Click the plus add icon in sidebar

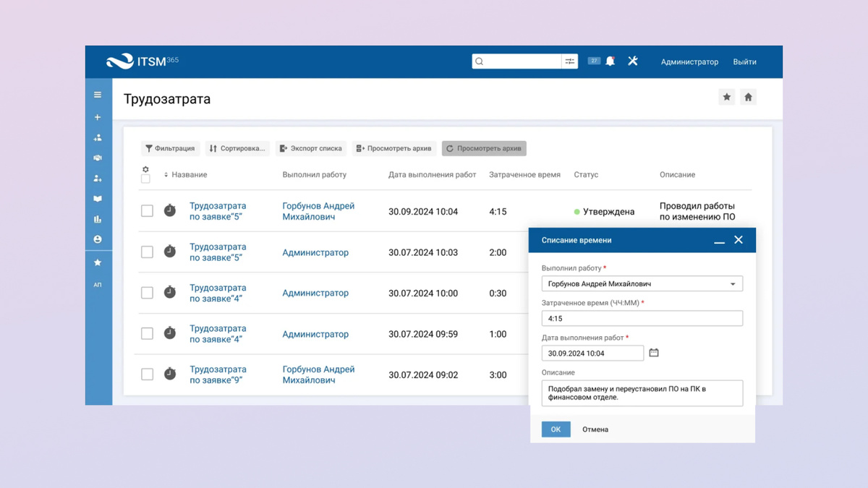[98, 117]
